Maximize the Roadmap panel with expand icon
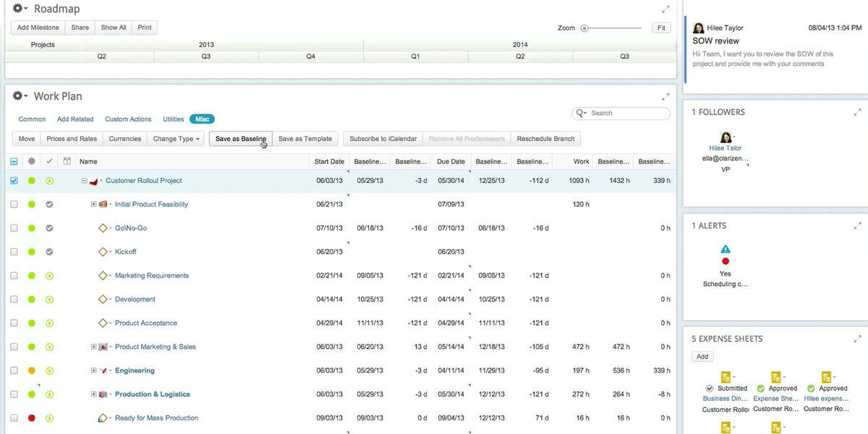Screen dimensions: 868x434 tap(665, 9)
